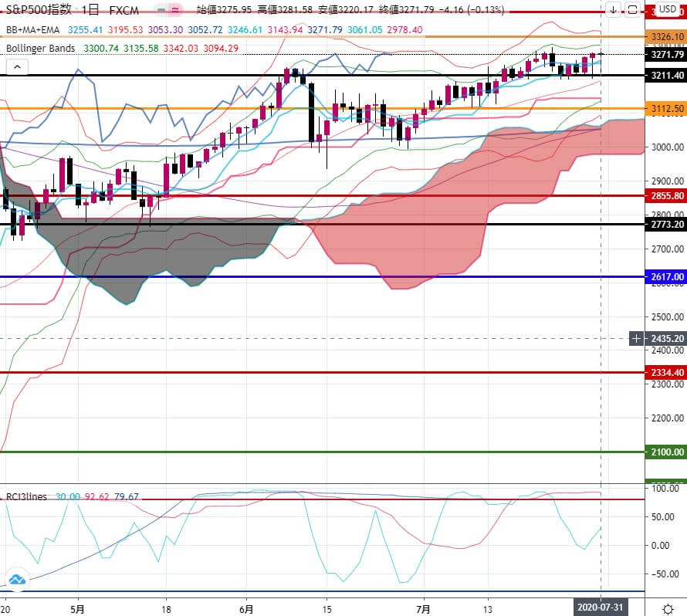Click the orange 3326.10 price level label
The image size is (687, 616).
(x=666, y=37)
